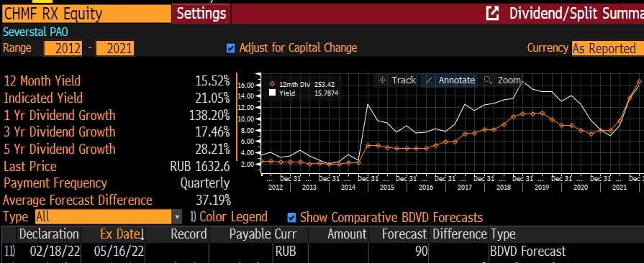Click Payment Frequency Quarterly value
The height and width of the screenshot is (263, 644).
pyautogui.click(x=205, y=183)
